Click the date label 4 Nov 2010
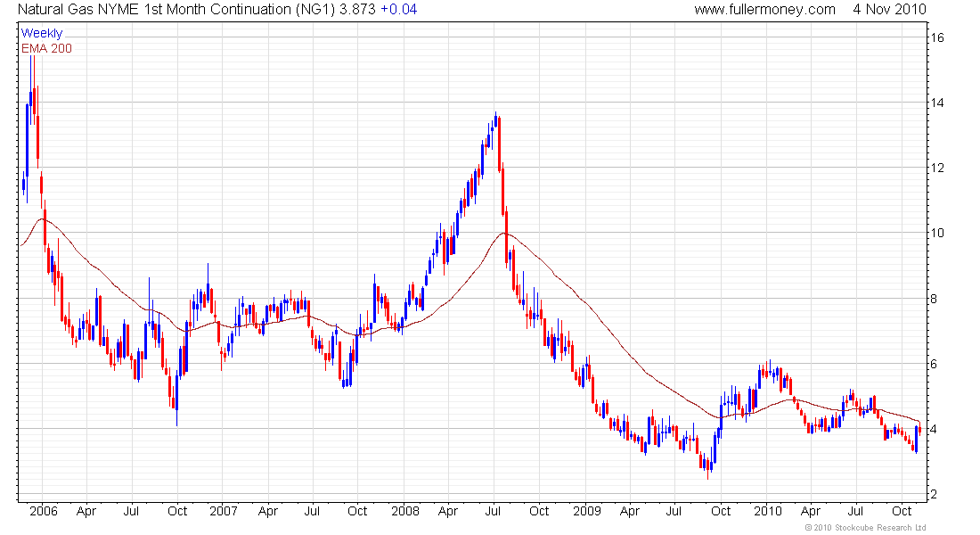Image resolution: width=980 pixels, height=535 pixels. click(x=889, y=10)
